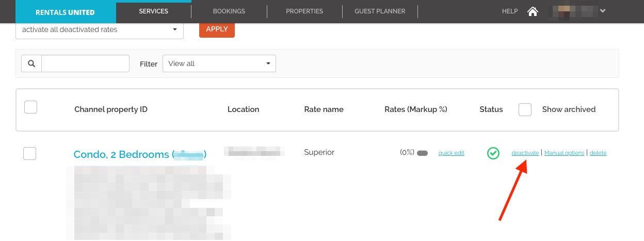The height and width of the screenshot is (241, 644).
Task: Open the Filter 'View all' dropdown
Action: pyautogui.click(x=219, y=63)
